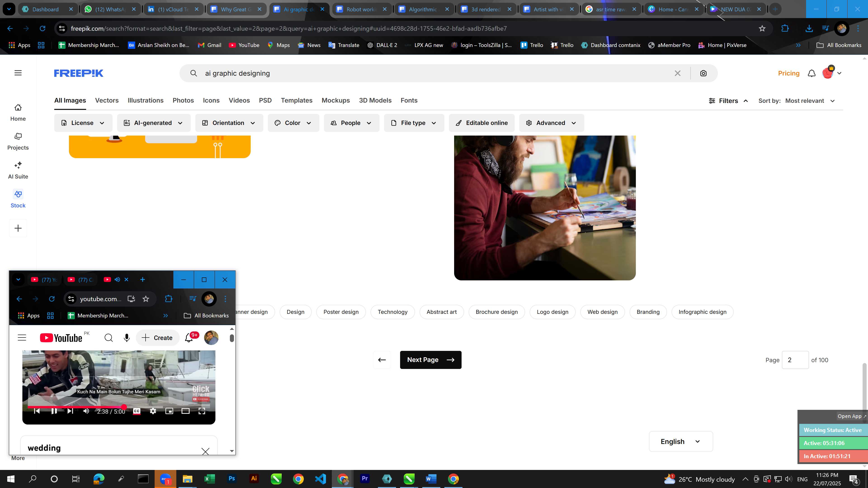Click the Freepik logo
The width and height of the screenshot is (868, 488).
(78, 73)
